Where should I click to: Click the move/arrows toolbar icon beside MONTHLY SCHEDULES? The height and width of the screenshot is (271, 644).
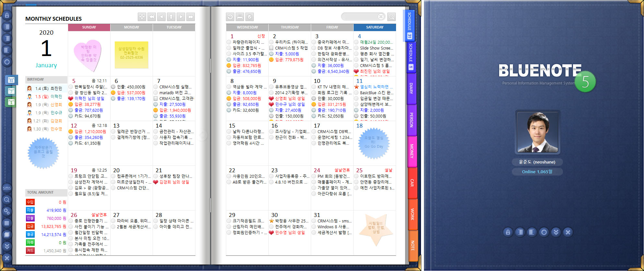142,17
